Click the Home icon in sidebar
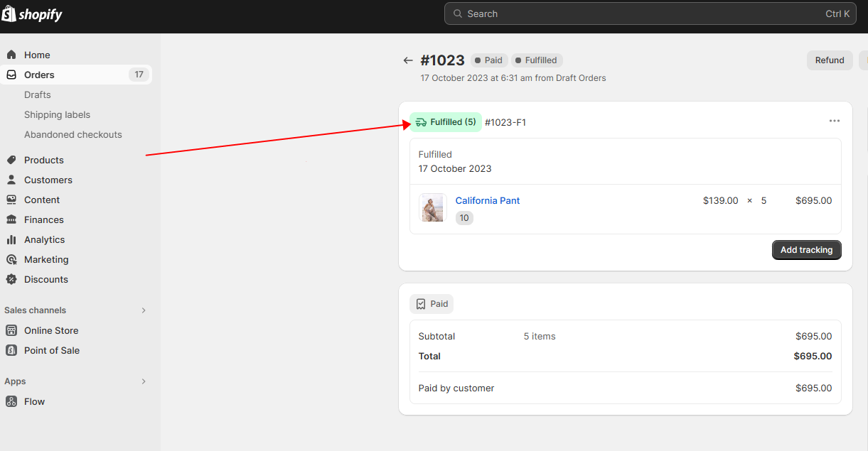Screen dimensions: 868x451 [11, 55]
